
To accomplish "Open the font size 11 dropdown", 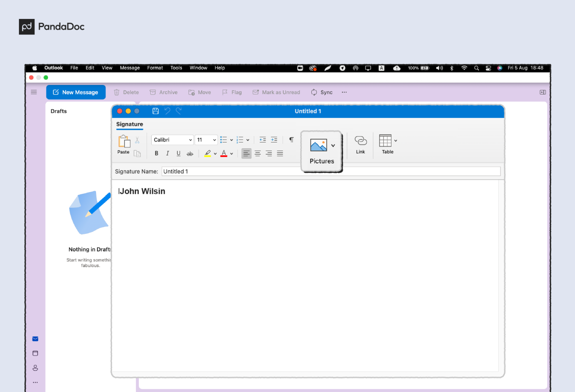I will click(206, 140).
